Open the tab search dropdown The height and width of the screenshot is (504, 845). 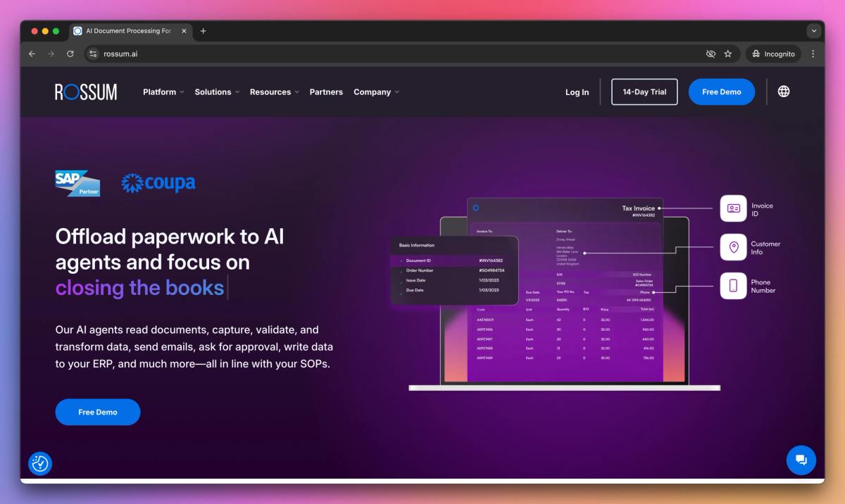click(x=814, y=31)
